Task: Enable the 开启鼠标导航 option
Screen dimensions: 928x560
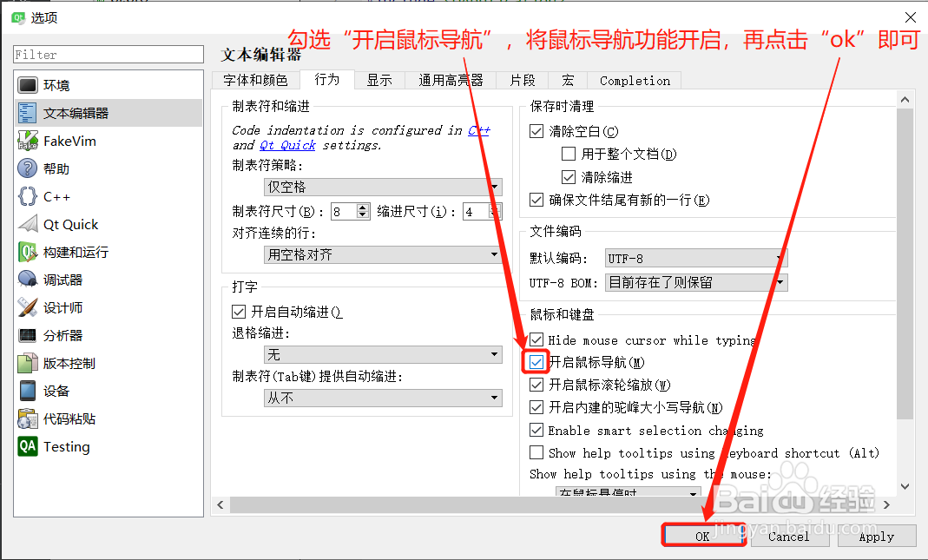Action: (536, 362)
